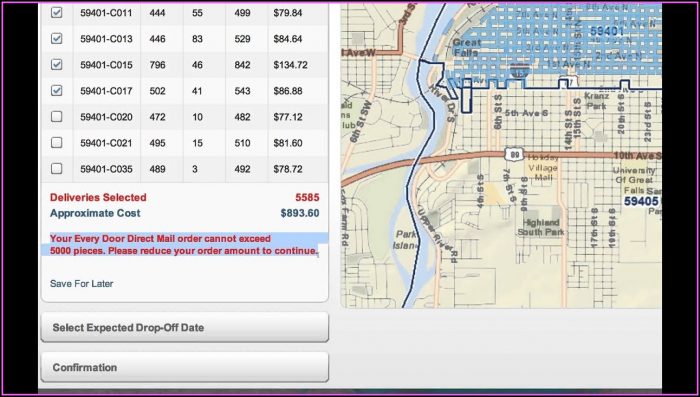The width and height of the screenshot is (700, 397).
Task: Click route name 59401-C013
Action: (106, 39)
